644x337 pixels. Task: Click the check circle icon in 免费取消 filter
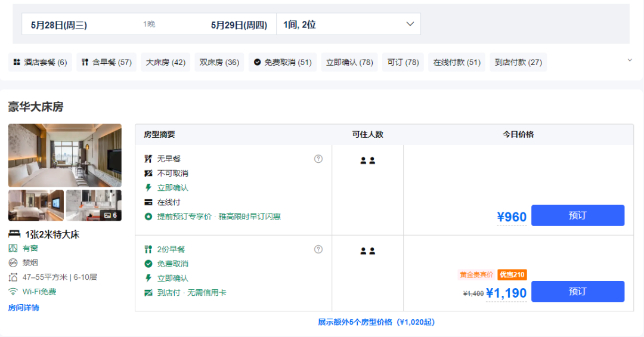tap(257, 62)
